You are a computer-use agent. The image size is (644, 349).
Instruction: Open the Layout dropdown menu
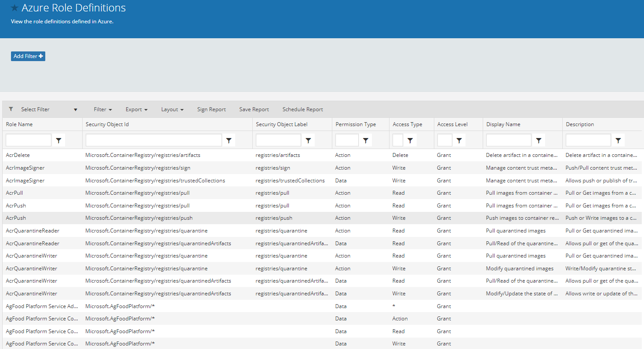tap(172, 109)
